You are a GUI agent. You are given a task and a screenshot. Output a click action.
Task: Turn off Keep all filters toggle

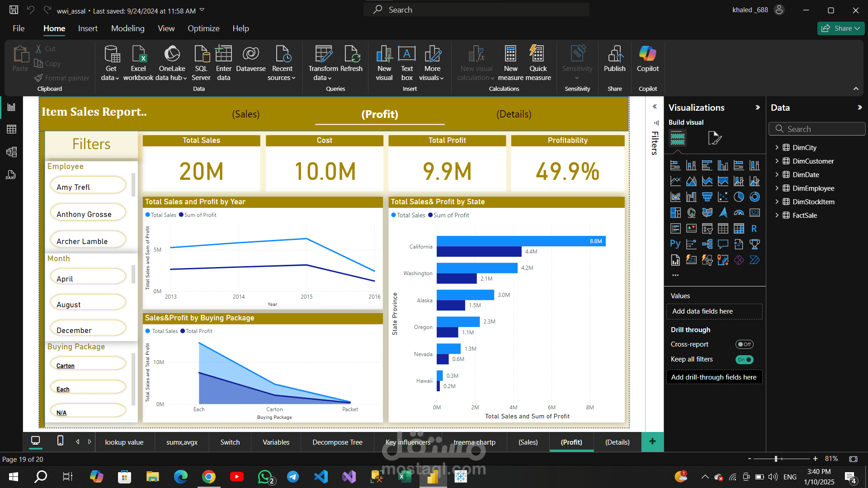[x=744, y=360]
